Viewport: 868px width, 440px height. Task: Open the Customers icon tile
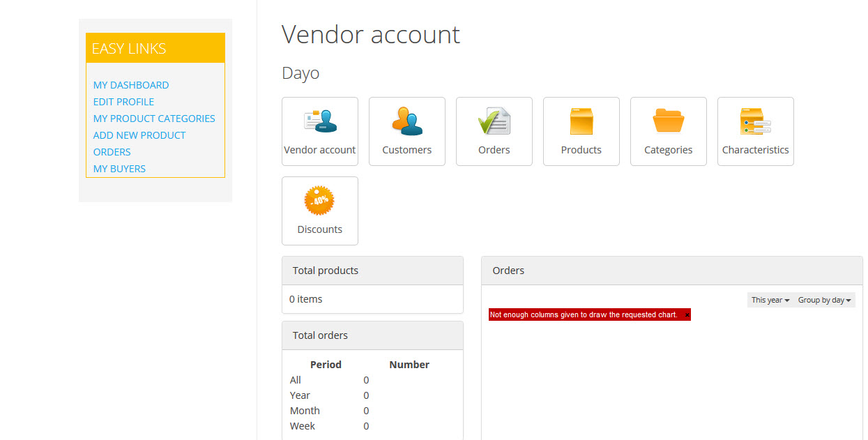point(407,131)
